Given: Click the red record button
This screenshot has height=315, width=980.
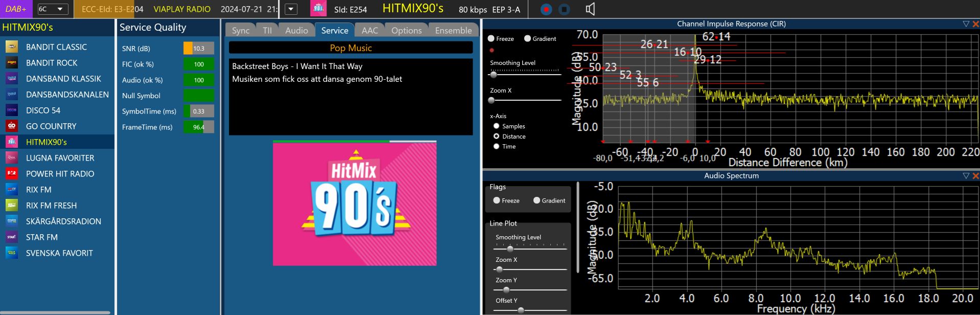Looking at the screenshot, I should coord(546,9).
